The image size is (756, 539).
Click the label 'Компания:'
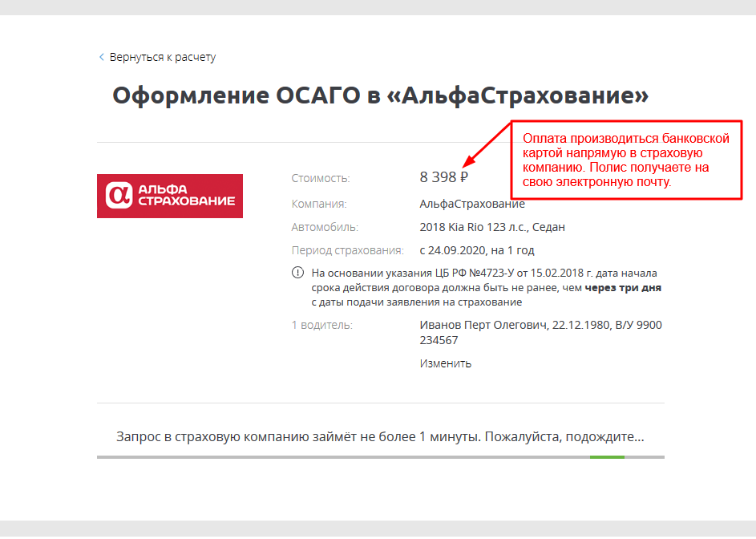coord(319,204)
